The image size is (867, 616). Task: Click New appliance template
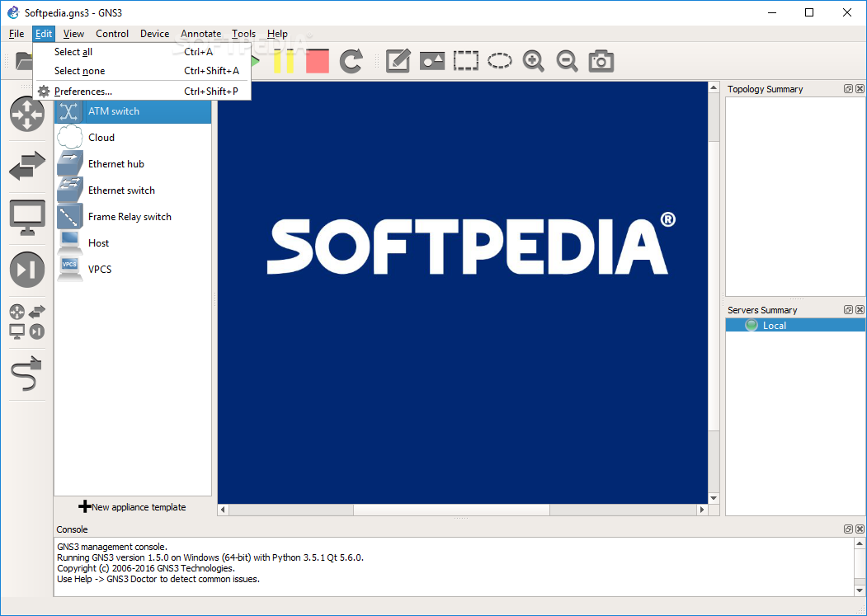click(132, 507)
